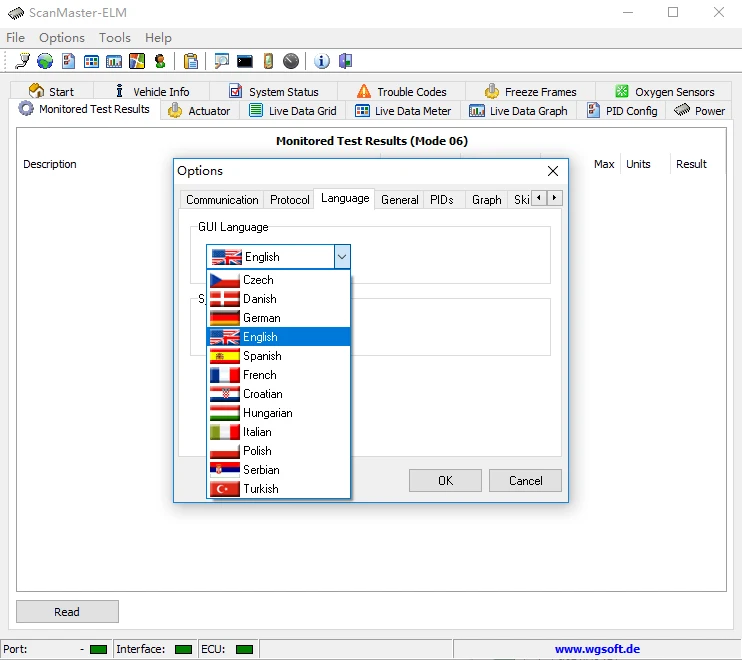Open the Oxygen Sensors tab
Screen dimensions: 742x660
point(664,91)
